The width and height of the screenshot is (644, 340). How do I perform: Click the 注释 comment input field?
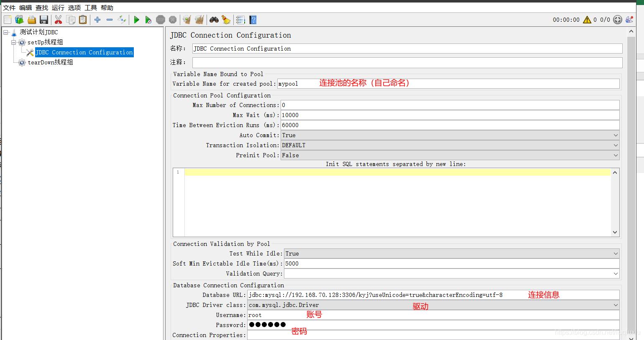(407, 62)
